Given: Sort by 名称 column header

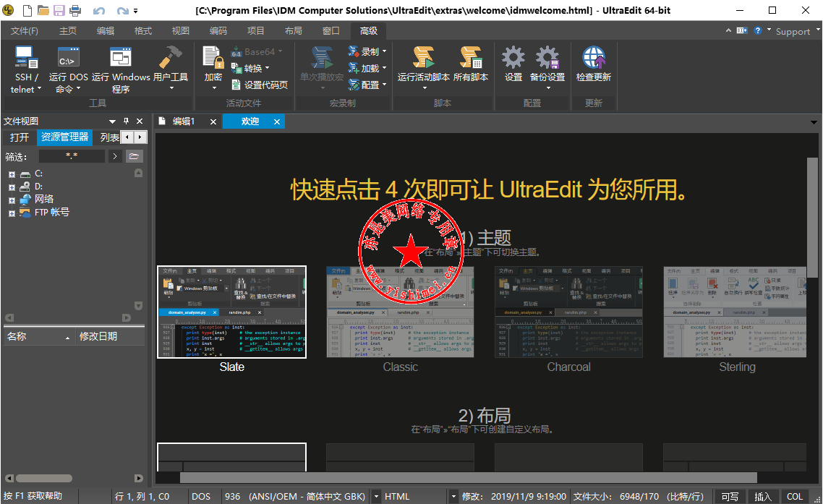Looking at the screenshot, I should pos(38,336).
